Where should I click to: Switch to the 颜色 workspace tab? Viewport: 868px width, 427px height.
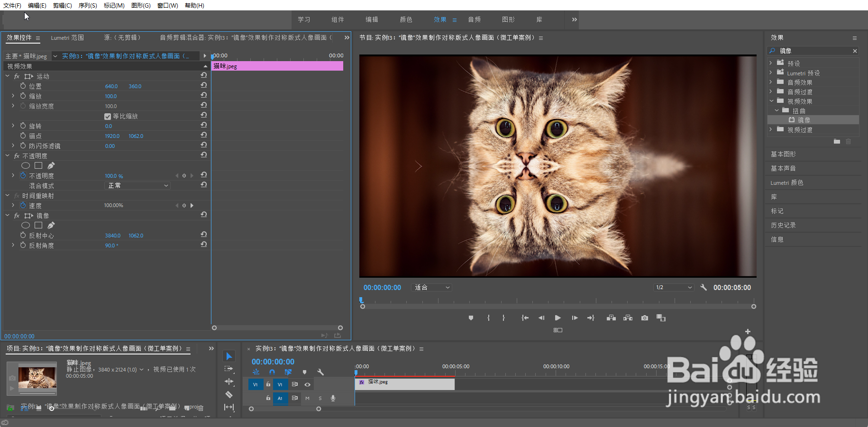point(406,19)
